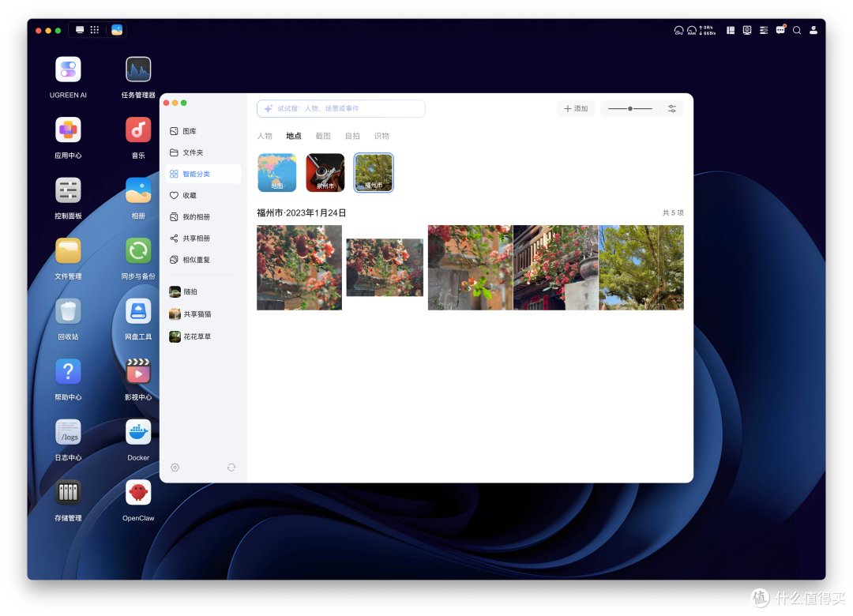
Task: Click network speed indicator in top bar
Action: tap(707, 31)
